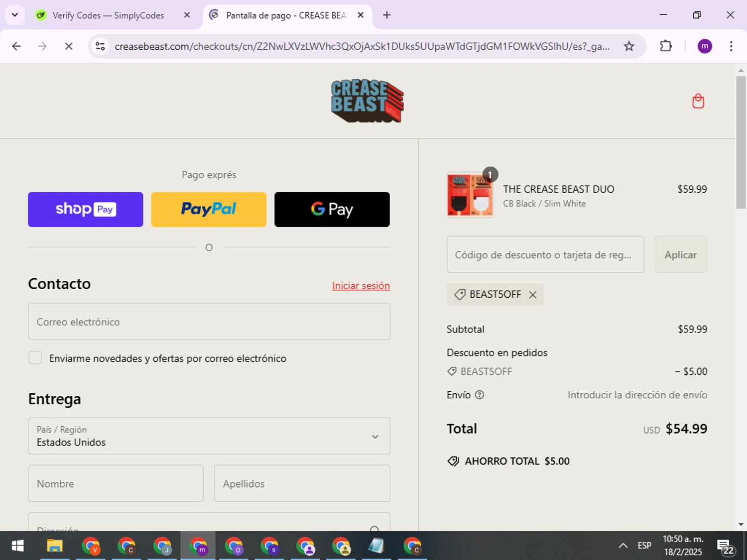This screenshot has width=747, height=560.
Task: Click the USD $54.99 total amount
Action: 675,429
